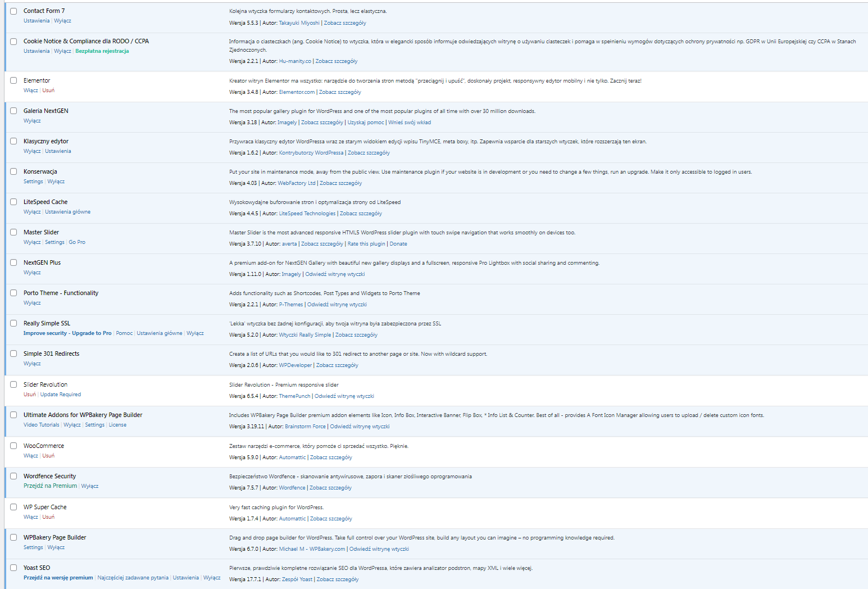868x589 pixels.
Task: Click the LiteSpeed Technologies author link
Action: click(307, 214)
